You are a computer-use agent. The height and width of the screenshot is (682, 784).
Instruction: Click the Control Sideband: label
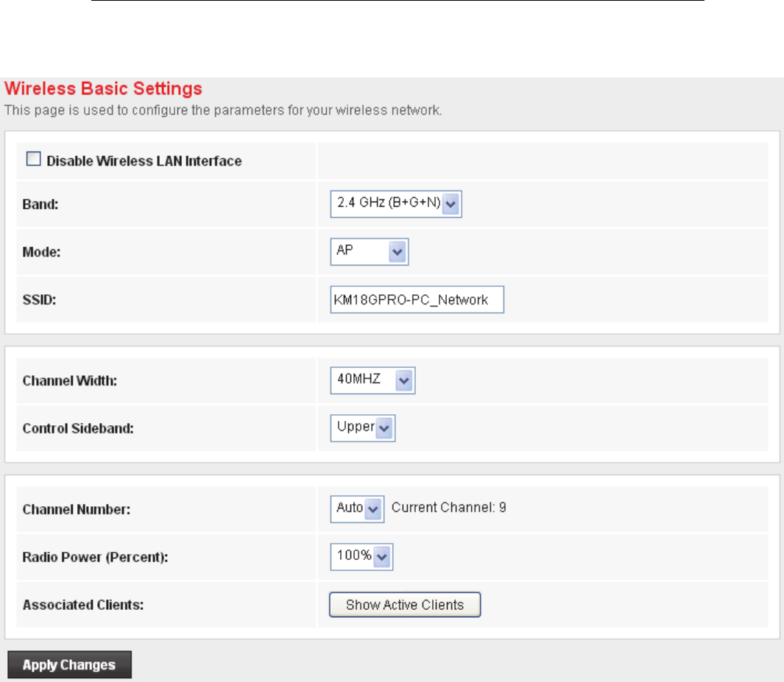[78, 428]
